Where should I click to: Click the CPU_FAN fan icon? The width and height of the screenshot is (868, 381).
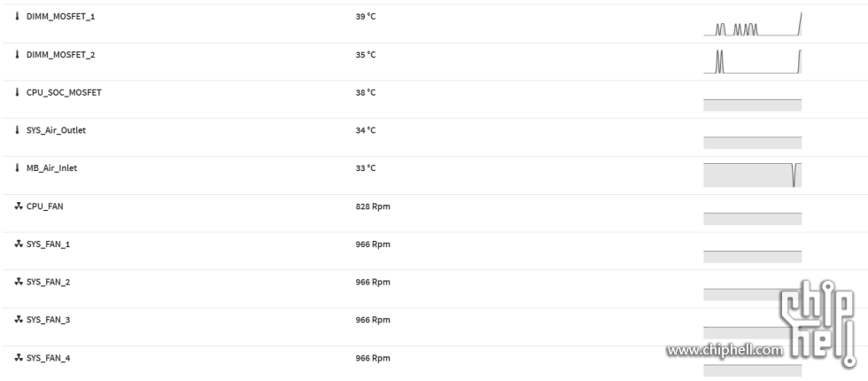coord(19,206)
